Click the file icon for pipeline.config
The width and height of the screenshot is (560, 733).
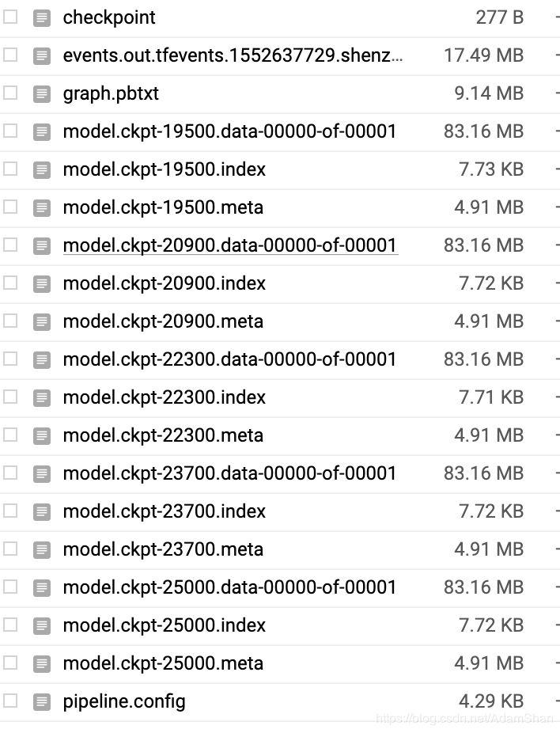pyautogui.click(x=42, y=701)
